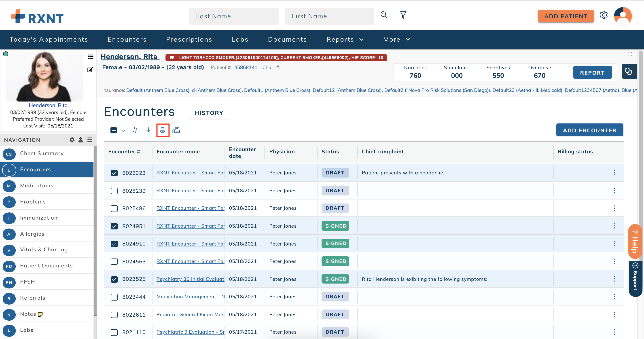Screen dimensions: 644x339
Task: Open actions menu for encounter 8024951
Action: pyautogui.click(x=614, y=226)
